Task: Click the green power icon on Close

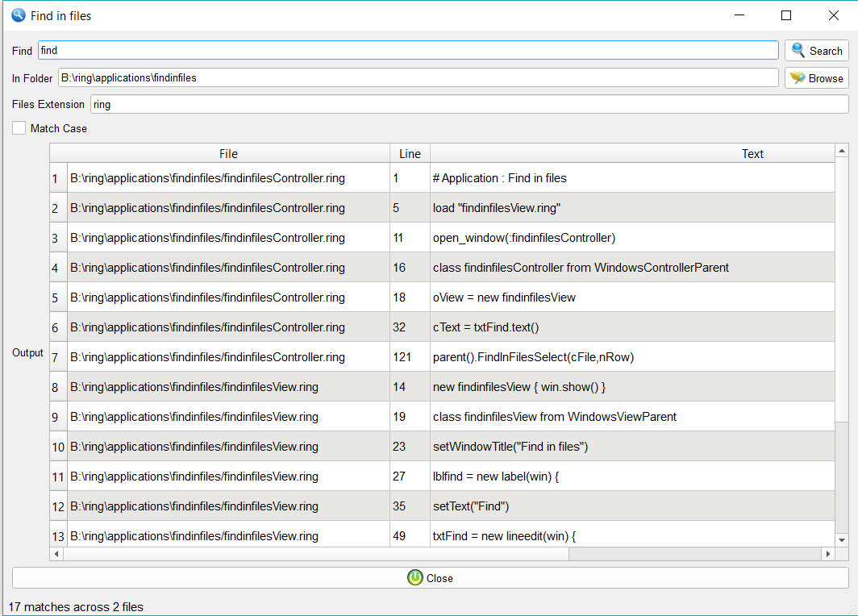Action: pos(414,577)
